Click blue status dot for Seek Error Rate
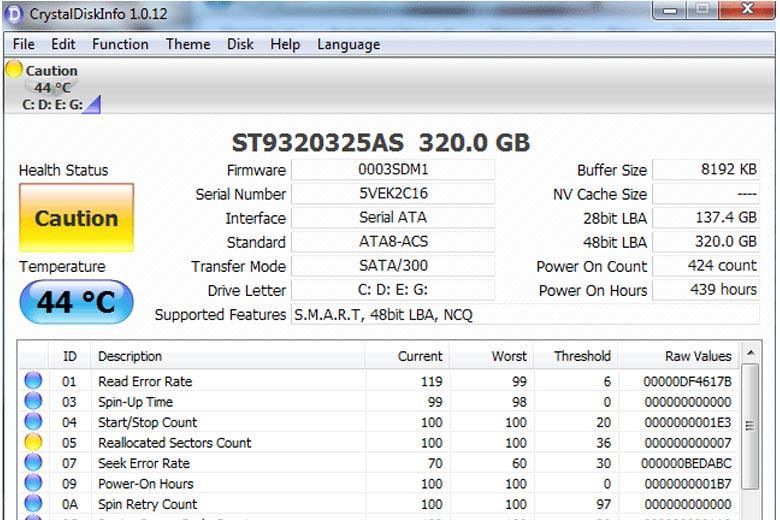780x520 pixels. (33, 462)
